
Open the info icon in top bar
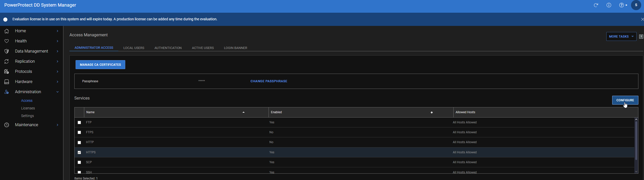[x=609, y=5]
